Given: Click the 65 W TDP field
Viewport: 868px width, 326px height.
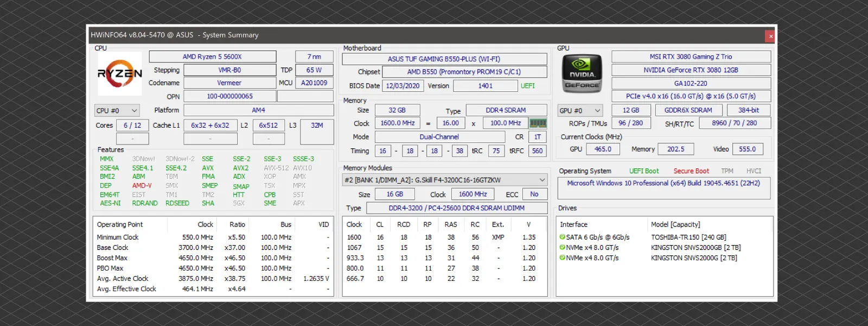Looking at the screenshot, I should [314, 70].
